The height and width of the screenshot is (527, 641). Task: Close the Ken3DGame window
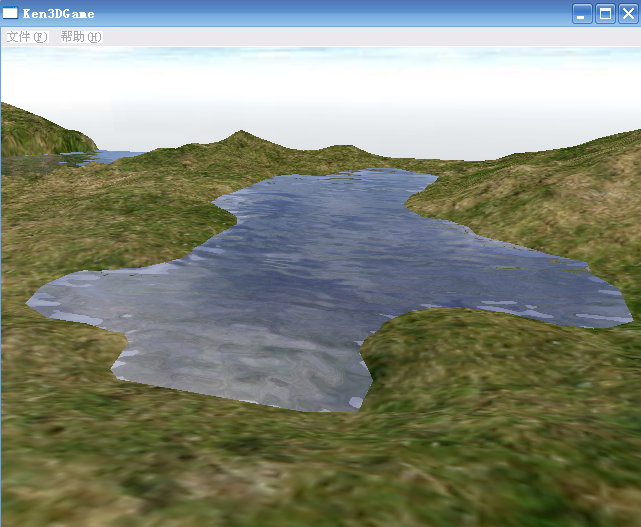tap(628, 14)
